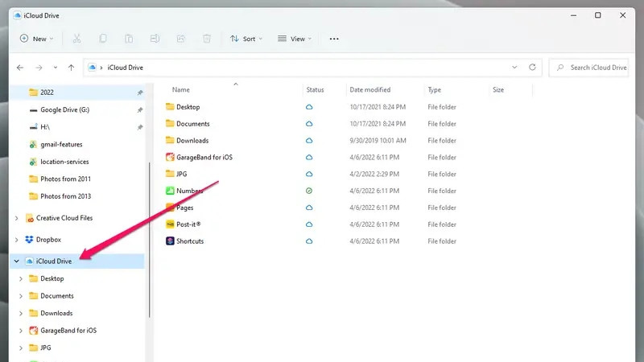This screenshot has height=362, width=644.
Task: Refresh the iCloud Drive listing
Action: point(532,67)
